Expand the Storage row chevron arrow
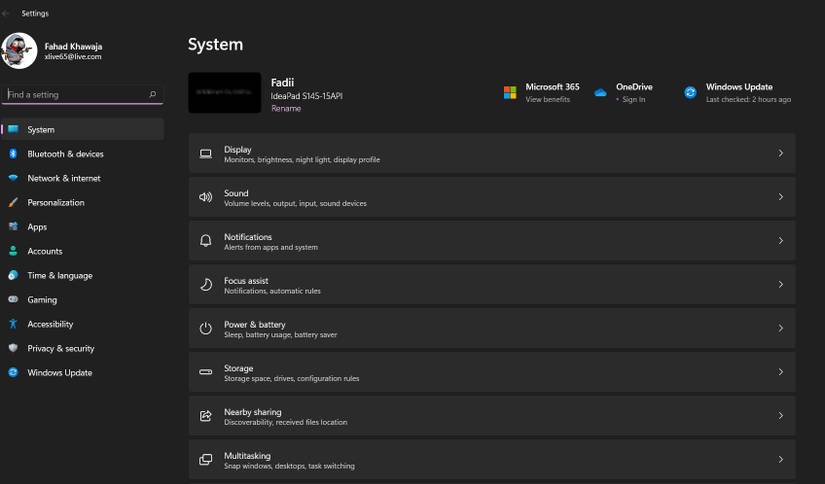Viewport: 825px width, 484px height. (780, 372)
